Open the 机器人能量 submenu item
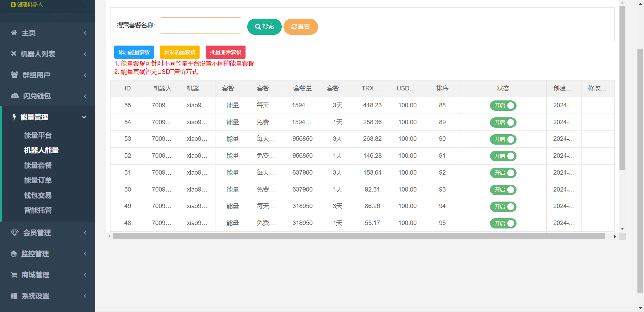 (41, 150)
